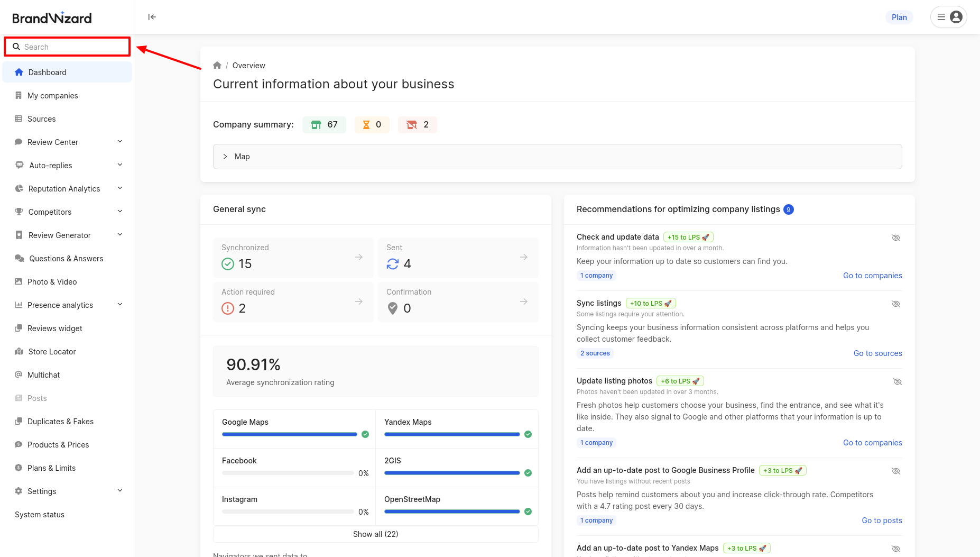Viewport: 980px width, 557px height.
Task: Expand the Review Center submenu
Action: [120, 142]
